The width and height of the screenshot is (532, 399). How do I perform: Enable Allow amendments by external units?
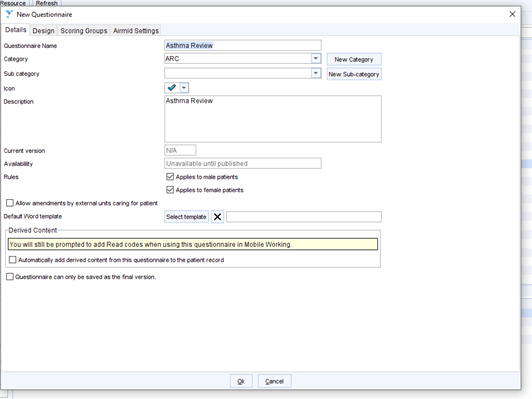(10, 203)
